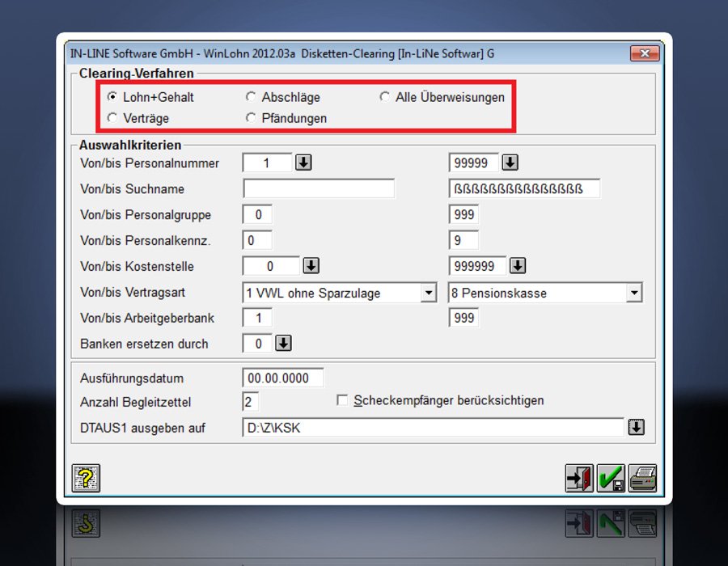Click the Von Personalkennz. 0 field
Screen dimensions: 728x566
coord(257,240)
